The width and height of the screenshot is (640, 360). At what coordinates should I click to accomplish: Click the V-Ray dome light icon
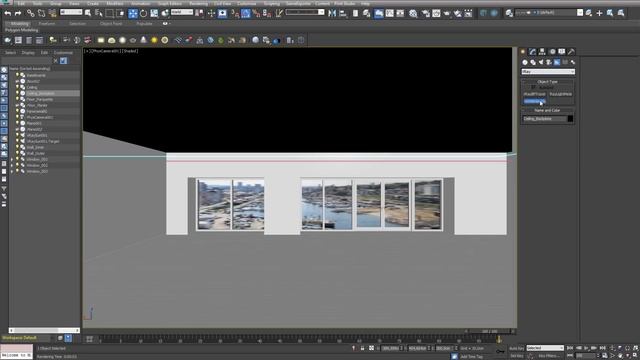[111, 40]
